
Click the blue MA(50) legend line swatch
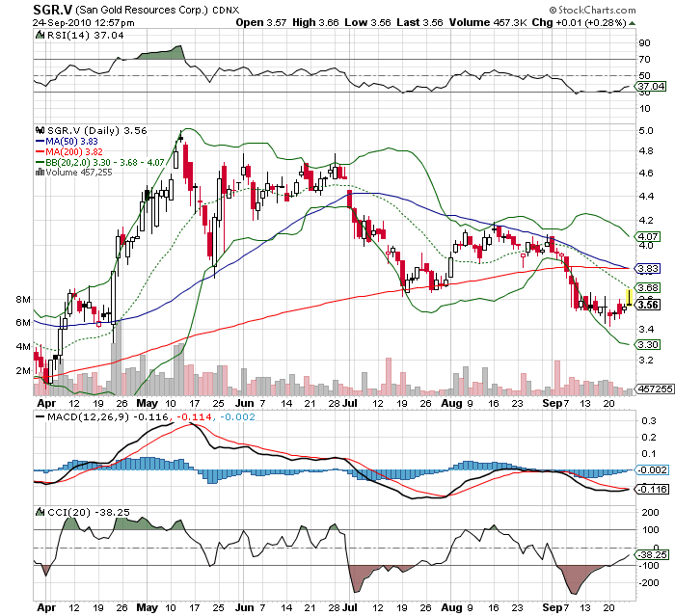40,141
